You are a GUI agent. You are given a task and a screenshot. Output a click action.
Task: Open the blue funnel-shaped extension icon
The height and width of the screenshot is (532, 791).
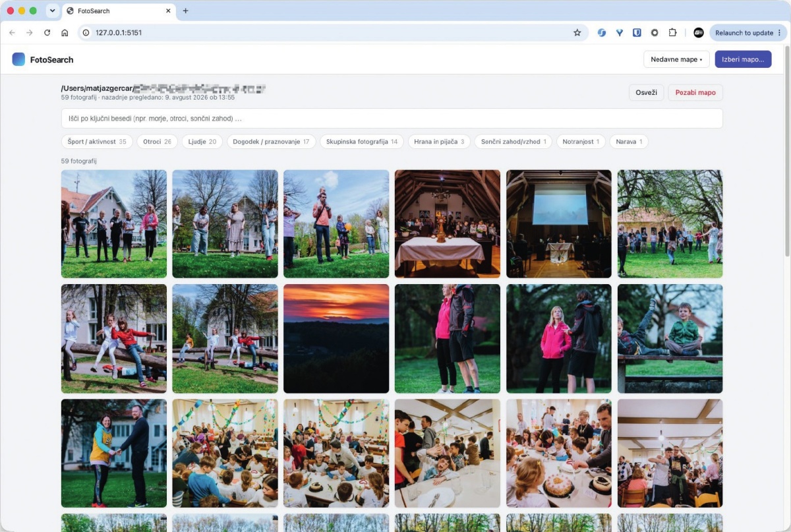point(620,32)
